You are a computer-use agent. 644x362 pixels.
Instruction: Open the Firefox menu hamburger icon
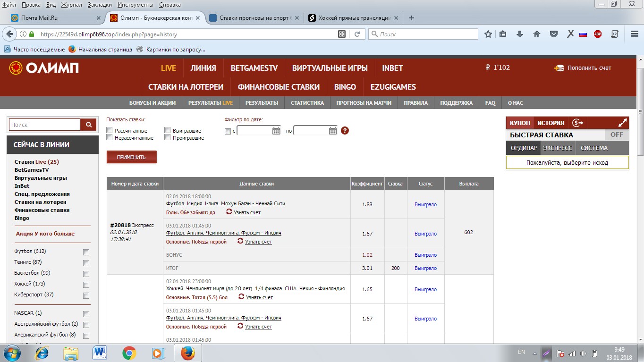[633, 34]
